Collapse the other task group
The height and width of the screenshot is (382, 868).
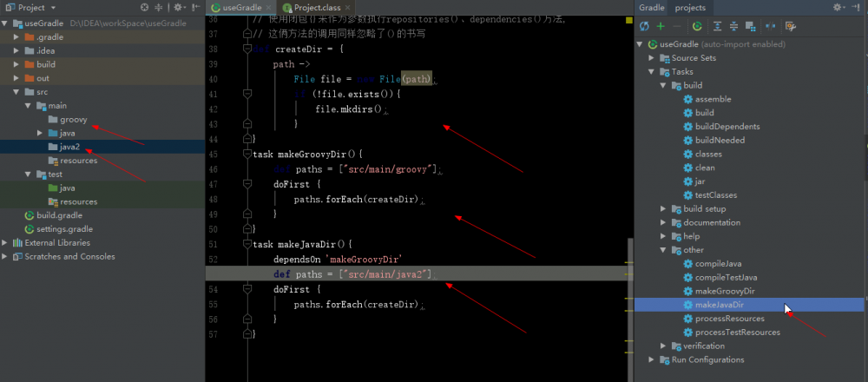click(x=663, y=250)
